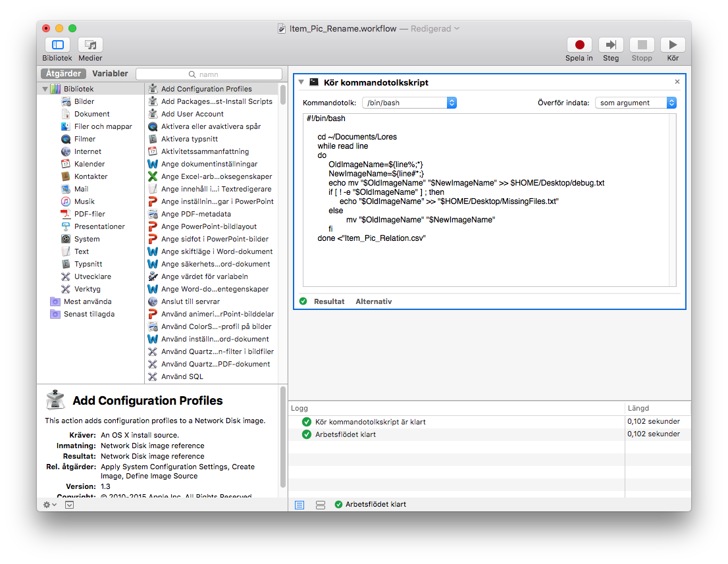Click the Längd column header
The width and height of the screenshot is (728, 564).
[658, 409]
